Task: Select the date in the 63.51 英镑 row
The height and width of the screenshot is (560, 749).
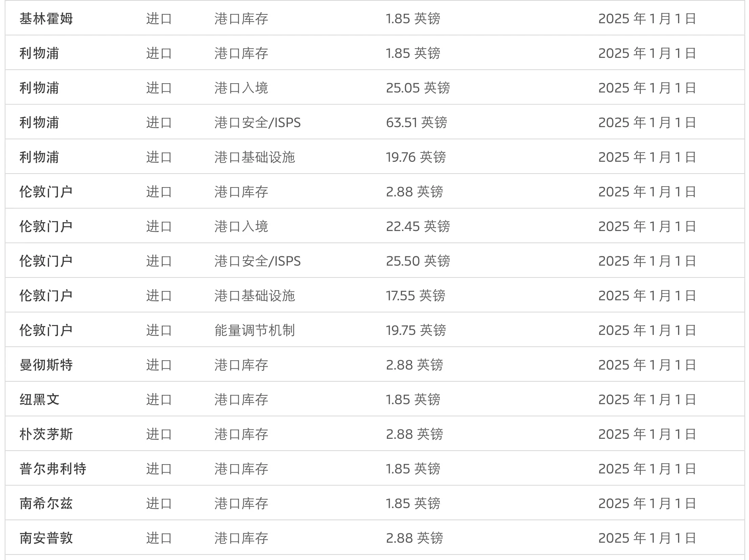Action: (647, 122)
